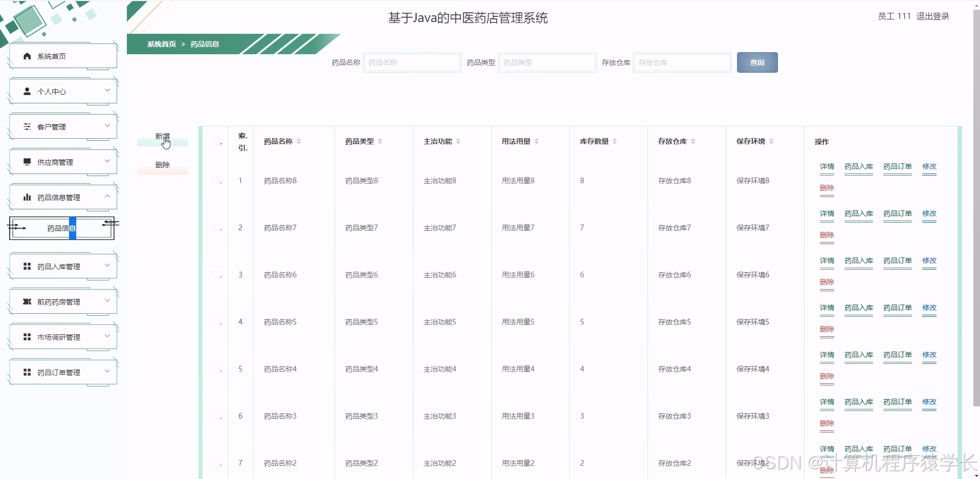980x479 pixels.
Task: Select the 系统首页 home icon
Action: [x=27, y=56]
